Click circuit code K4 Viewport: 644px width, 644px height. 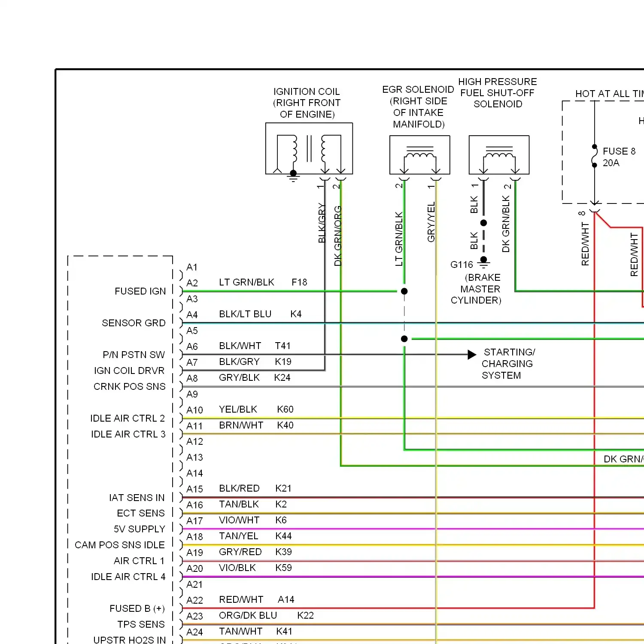(296, 314)
